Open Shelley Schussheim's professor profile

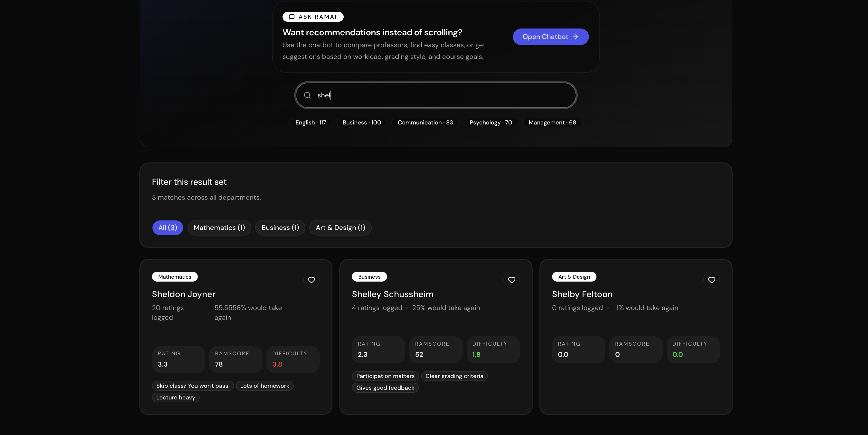tap(392, 294)
